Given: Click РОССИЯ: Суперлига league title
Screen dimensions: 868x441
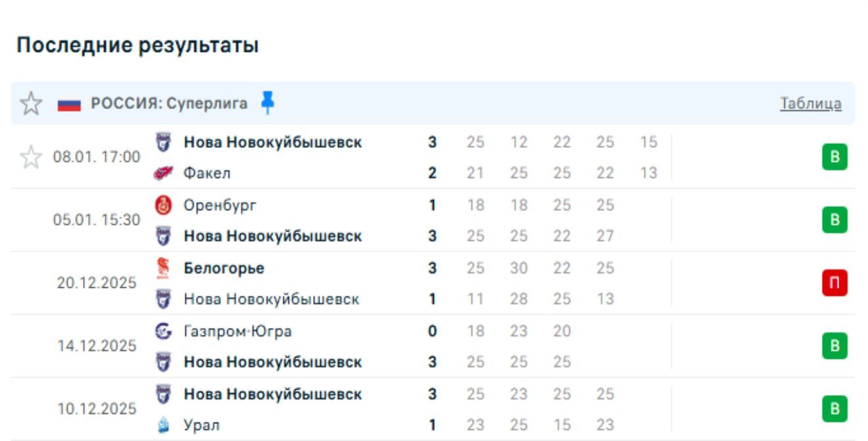Looking at the screenshot, I should (x=169, y=104).
